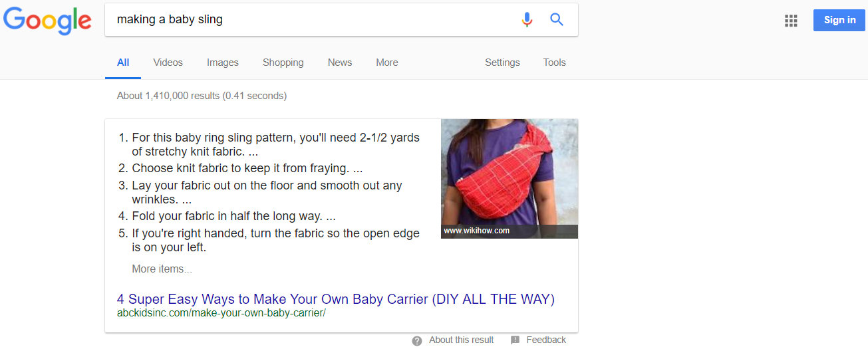This screenshot has height=349, width=868.
Task: Expand the More search categories menu
Action: coord(386,62)
